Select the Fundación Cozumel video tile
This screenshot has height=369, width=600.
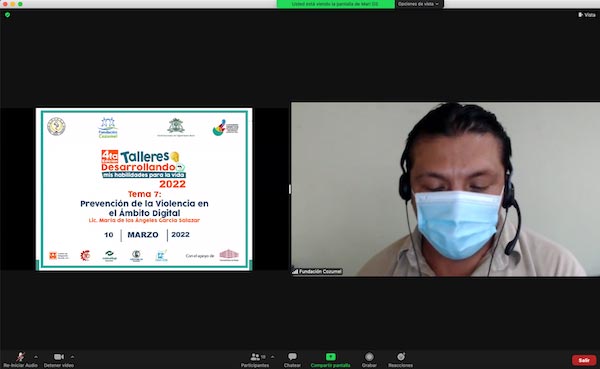pyautogui.click(x=445, y=189)
